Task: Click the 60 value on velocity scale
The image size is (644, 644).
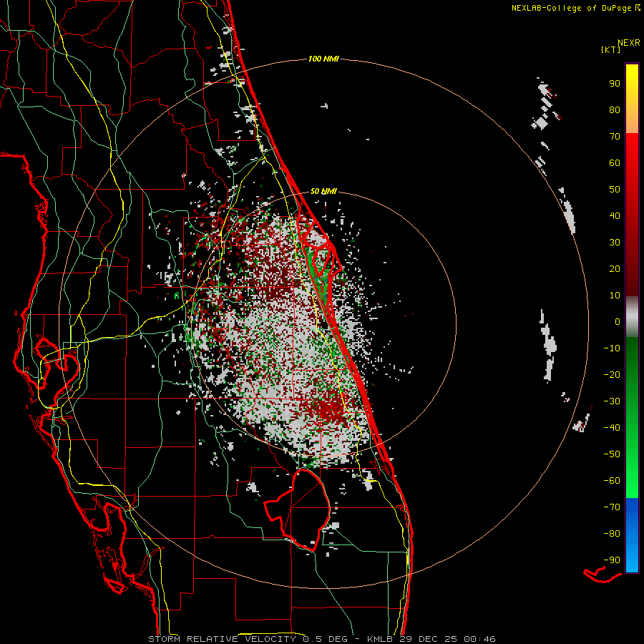Action: point(615,163)
